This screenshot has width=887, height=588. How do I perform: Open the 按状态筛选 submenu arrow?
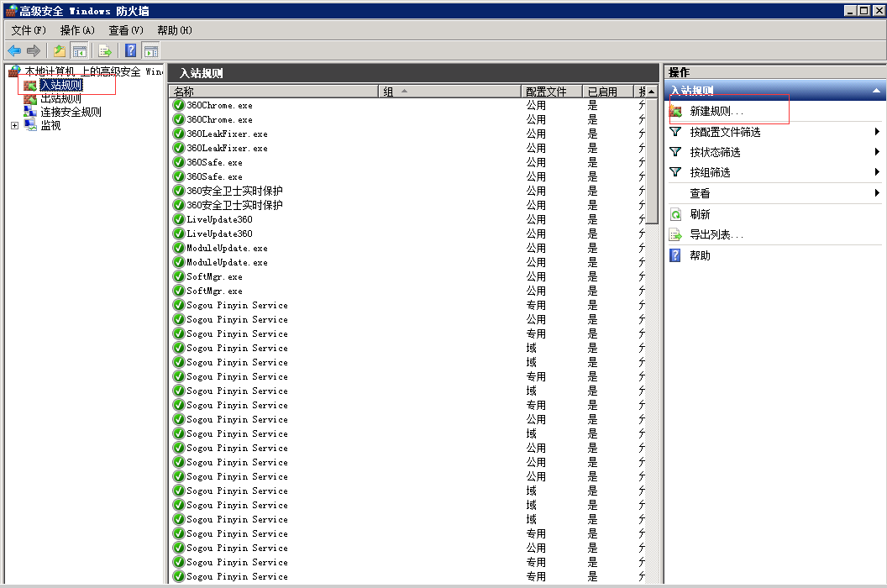pyautogui.click(x=877, y=152)
